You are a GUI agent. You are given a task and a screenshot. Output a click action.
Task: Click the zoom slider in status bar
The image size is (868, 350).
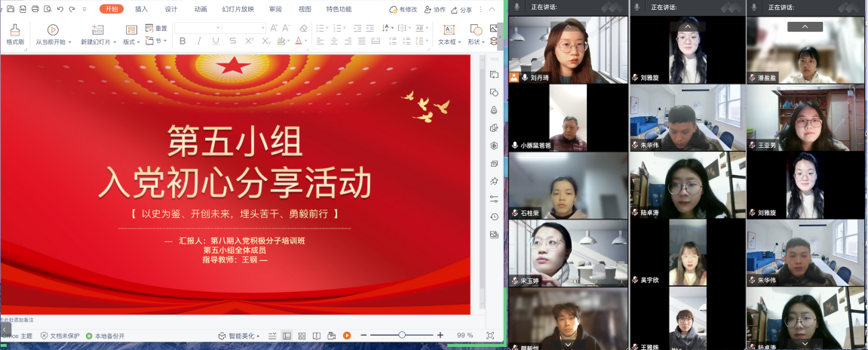coord(402,335)
